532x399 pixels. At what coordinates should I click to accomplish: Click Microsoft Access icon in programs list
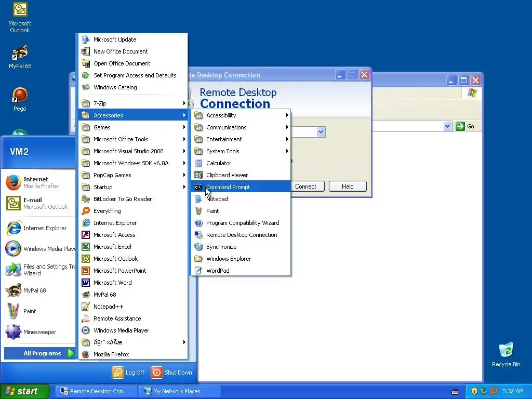click(x=86, y=235)
